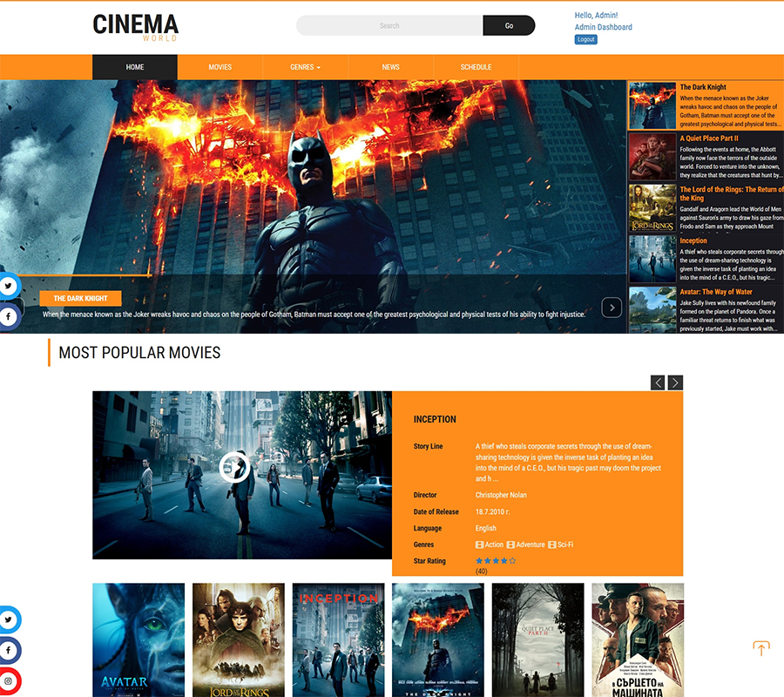Click into the Search input field
The height and width of the screenshot is (697, 784).
tap(389, 25)
